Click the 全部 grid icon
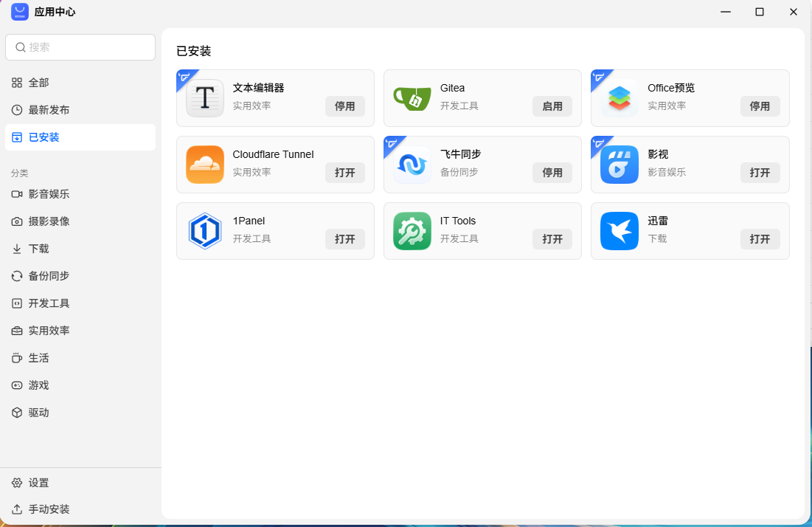The height and width of the screenshot is (527, 812). tap(17, 83)
